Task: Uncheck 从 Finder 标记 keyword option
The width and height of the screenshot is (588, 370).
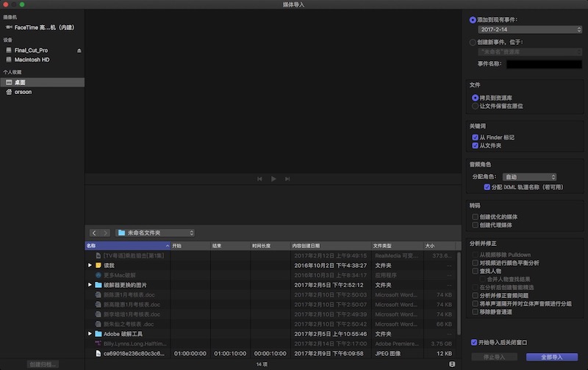Action: click(x=476, y=137)
